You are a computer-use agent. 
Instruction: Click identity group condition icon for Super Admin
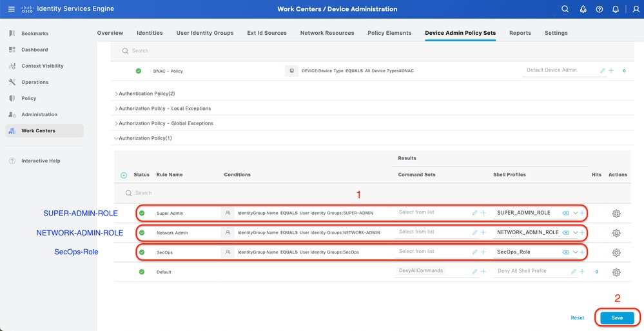[x=228, y=213]
